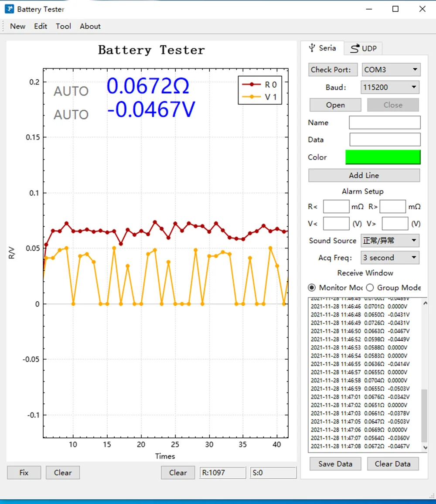
Task: Click the log row for 11:46:55
Action: [x=360, y=364]
